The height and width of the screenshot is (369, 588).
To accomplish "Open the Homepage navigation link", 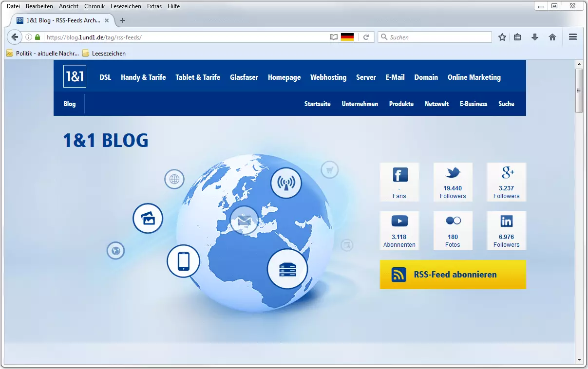I will [x=284, y=77].
